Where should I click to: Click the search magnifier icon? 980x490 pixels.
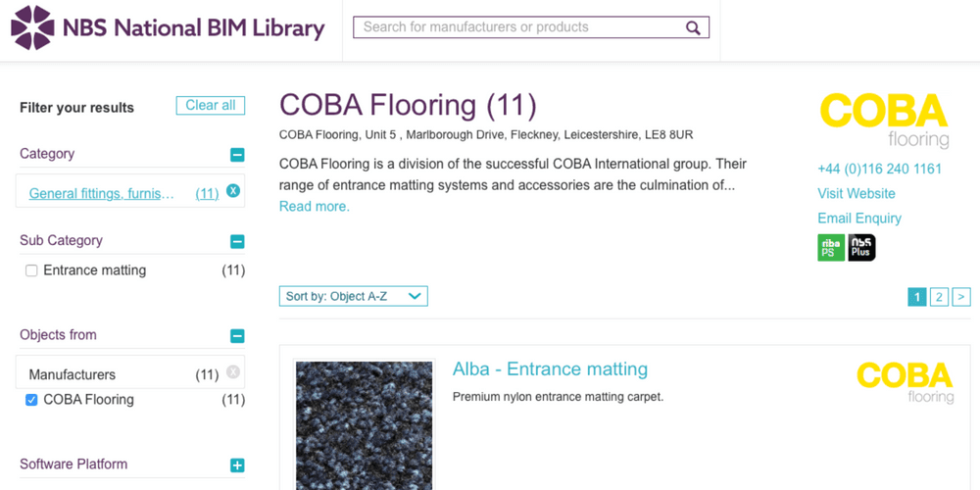tap(693, 27)
